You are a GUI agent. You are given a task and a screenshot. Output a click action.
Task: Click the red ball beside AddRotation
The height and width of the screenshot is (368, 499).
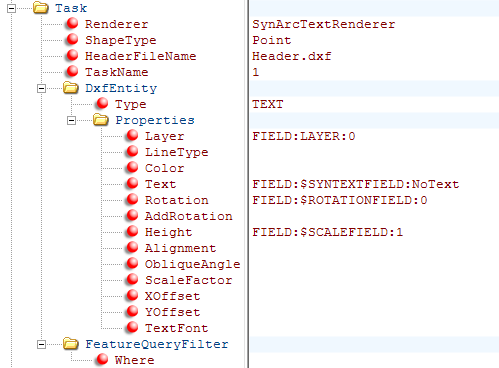coord(132,216)
